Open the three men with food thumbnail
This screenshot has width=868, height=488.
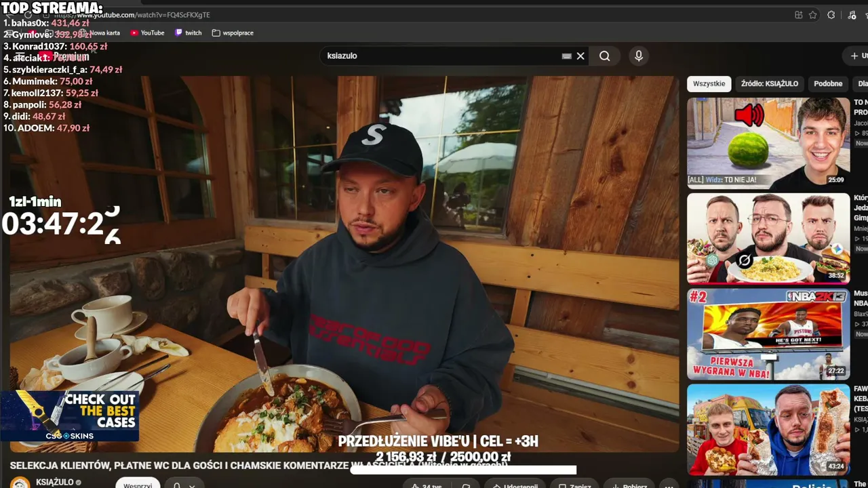[768, 239]
